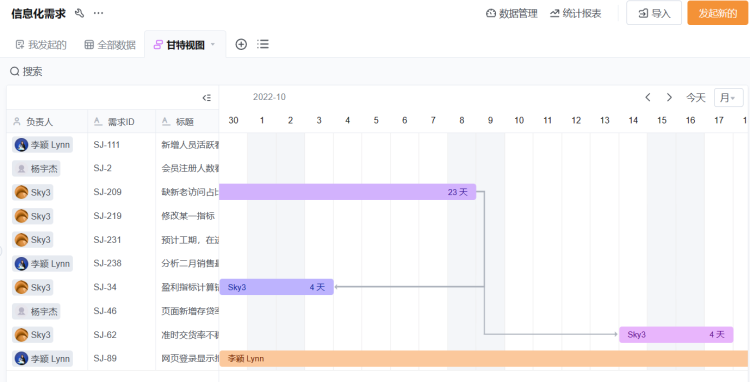Open the title 修改某一指标
The width and height of the screenshot is (750, 382).
[188, 216]
